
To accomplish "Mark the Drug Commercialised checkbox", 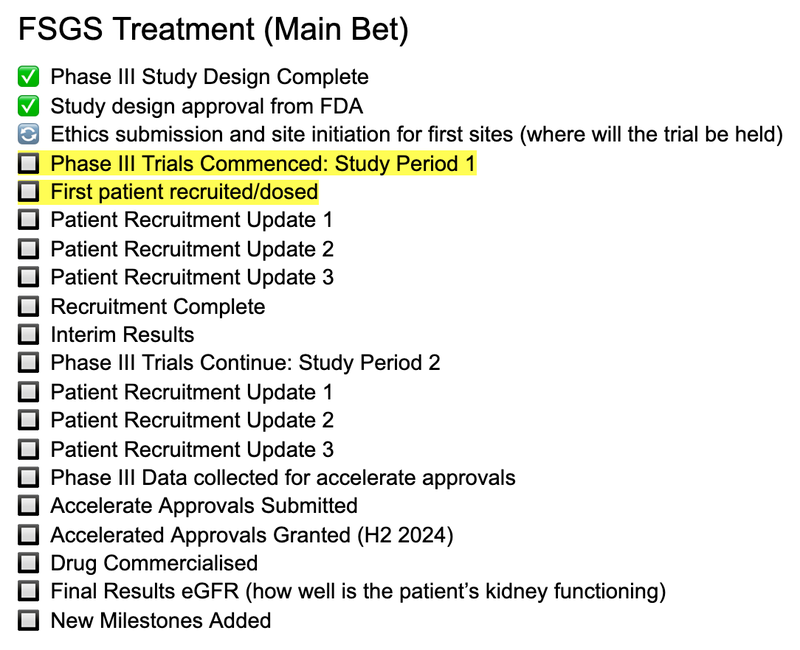I will 28,563.
